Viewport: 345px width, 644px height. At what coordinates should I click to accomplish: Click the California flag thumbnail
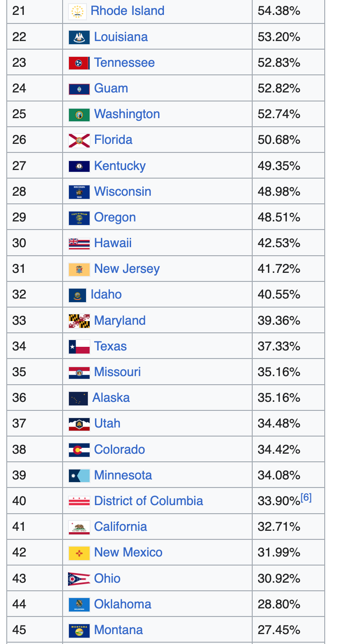79,527
